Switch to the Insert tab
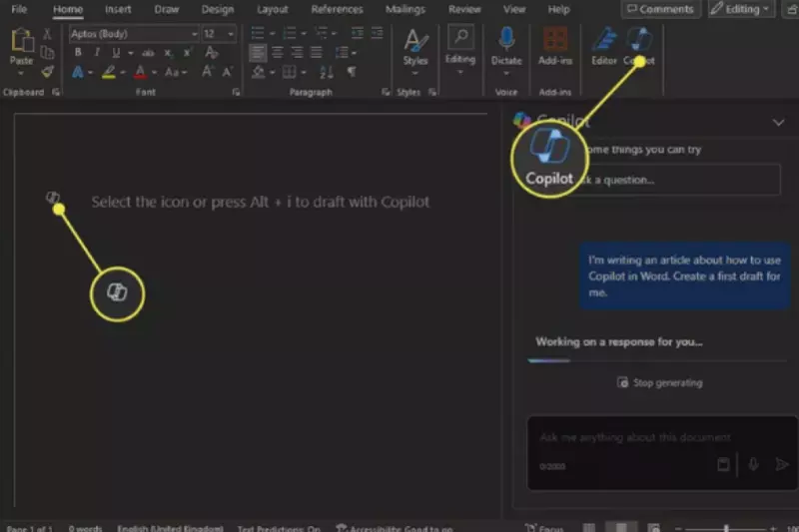The height and width of the screenshot is (532, 799). 118,9
